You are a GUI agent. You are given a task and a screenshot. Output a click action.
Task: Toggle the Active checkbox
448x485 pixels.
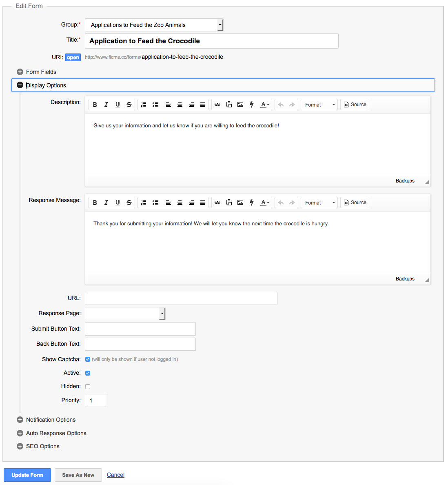click(x=88, y=373)
